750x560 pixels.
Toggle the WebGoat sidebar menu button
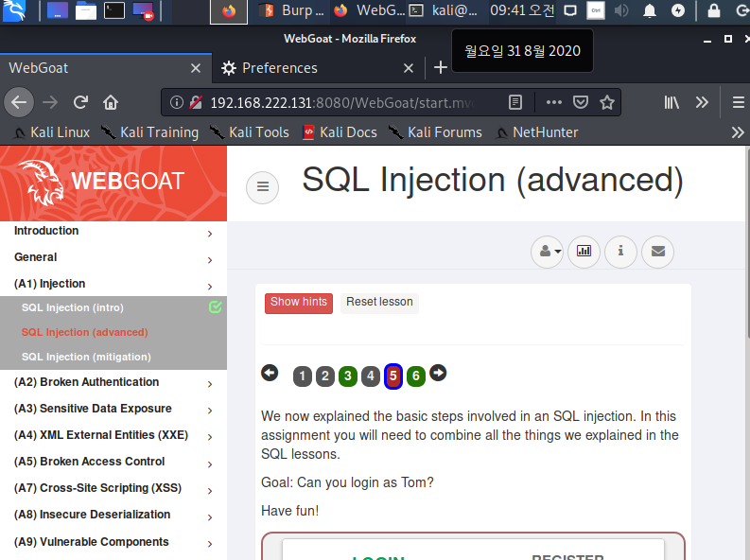(x=262, y=187)
